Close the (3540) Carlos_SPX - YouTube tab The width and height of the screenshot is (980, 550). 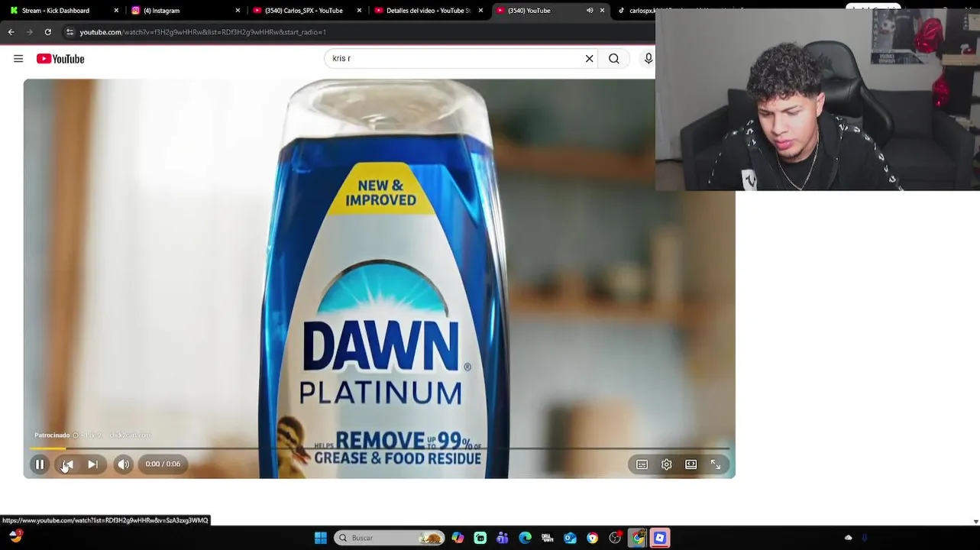[x=359, y=11]
